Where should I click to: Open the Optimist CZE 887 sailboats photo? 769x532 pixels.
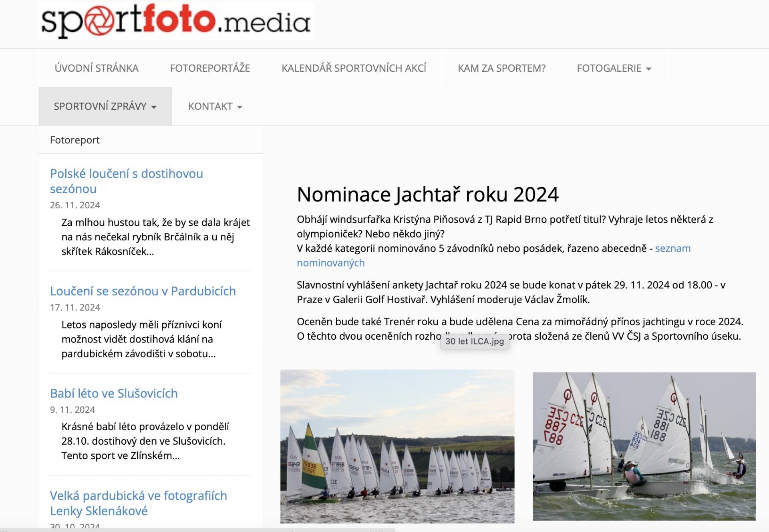click(x=644, y=446)
